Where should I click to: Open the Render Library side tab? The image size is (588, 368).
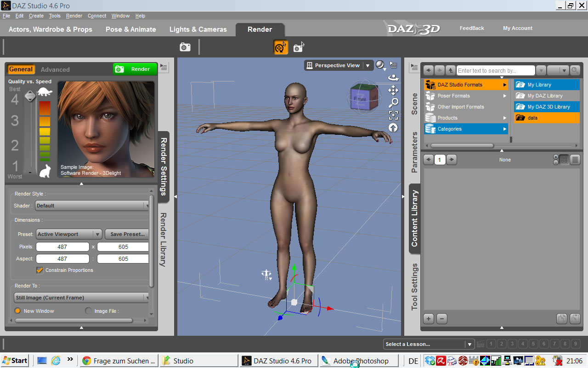tap(163, 240)
